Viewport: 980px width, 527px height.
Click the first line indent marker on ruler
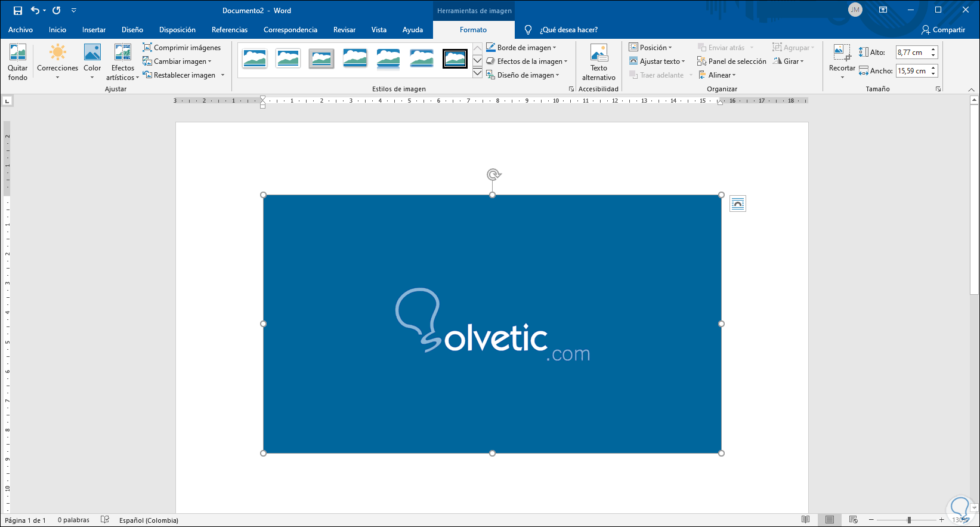pyautogui.click(x=263, y=98)
